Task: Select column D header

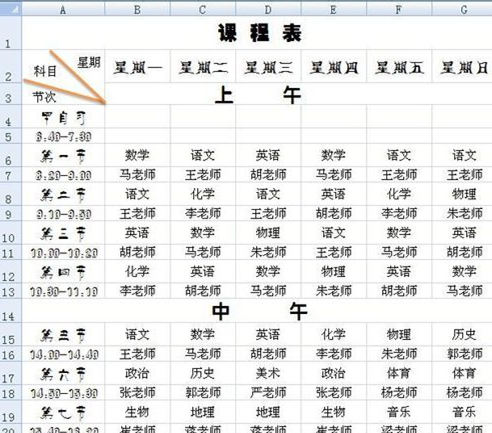Action: click(268, 9)
